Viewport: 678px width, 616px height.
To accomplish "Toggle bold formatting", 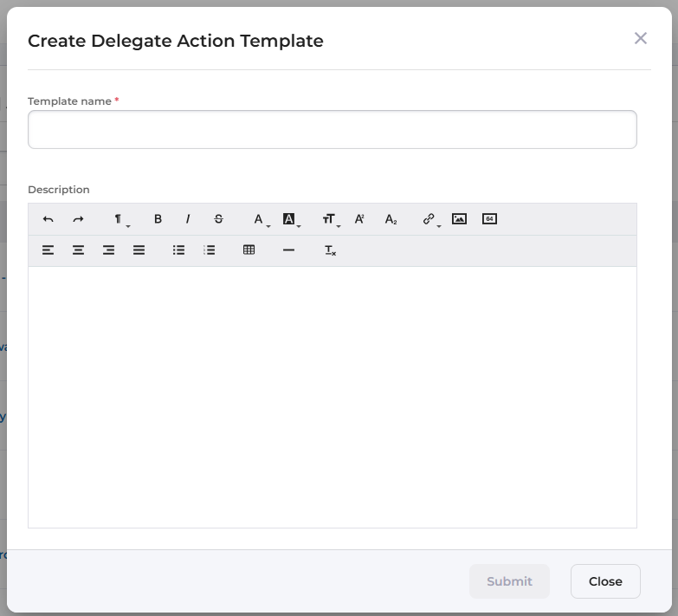I will 158,219.
